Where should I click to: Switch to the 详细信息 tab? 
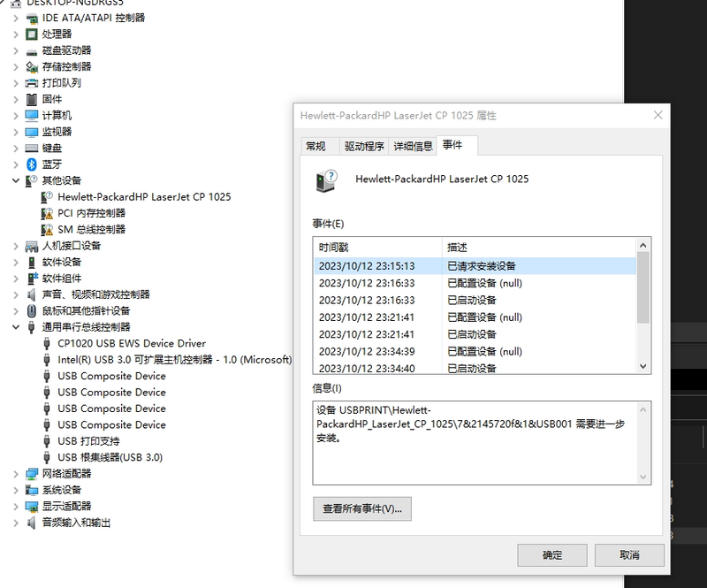[413, 146]
